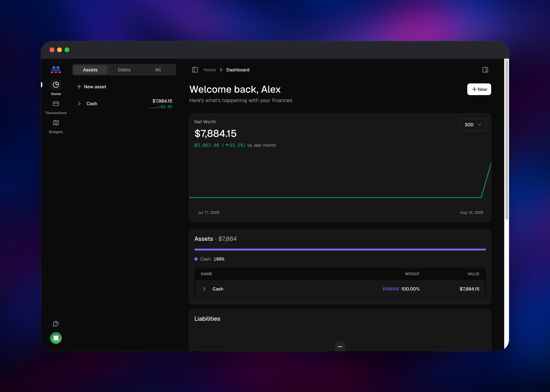Switch to the All tab

(158, 70)
